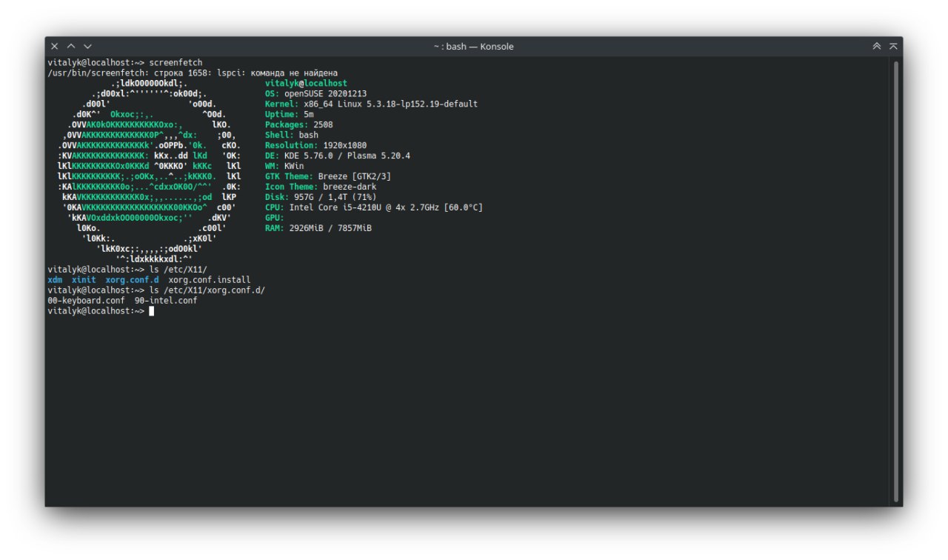Click the 'GTK Theme: Breeze [GTK2/3]' line
This screenshot has width=948, height=560.
(328, 176)
